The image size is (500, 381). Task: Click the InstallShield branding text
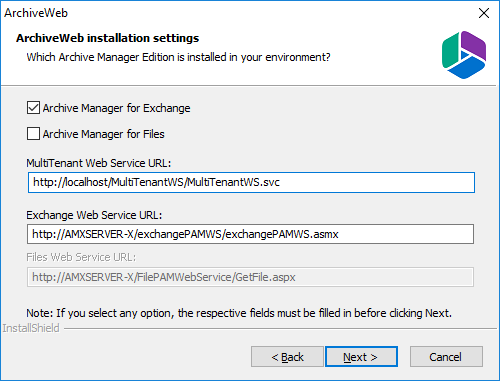click(x=31, y=328)
